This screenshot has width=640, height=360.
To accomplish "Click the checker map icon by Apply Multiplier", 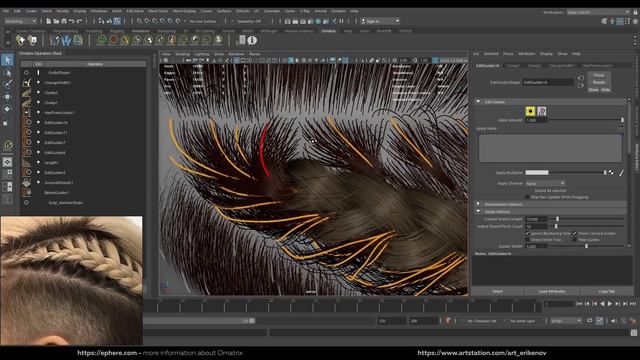I will (x=611, y=173).
